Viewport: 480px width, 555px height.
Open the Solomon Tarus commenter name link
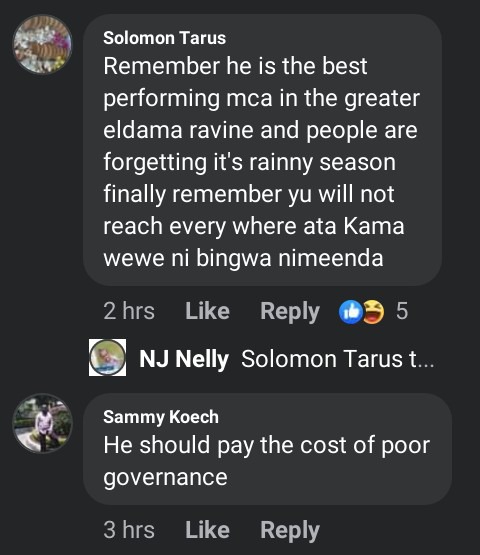(x=165, y=38)
